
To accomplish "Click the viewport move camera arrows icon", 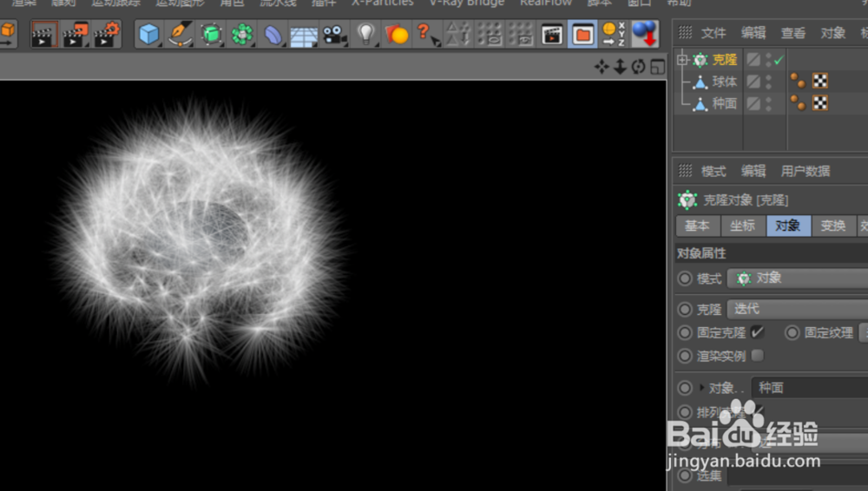I will tap(602, 67).
